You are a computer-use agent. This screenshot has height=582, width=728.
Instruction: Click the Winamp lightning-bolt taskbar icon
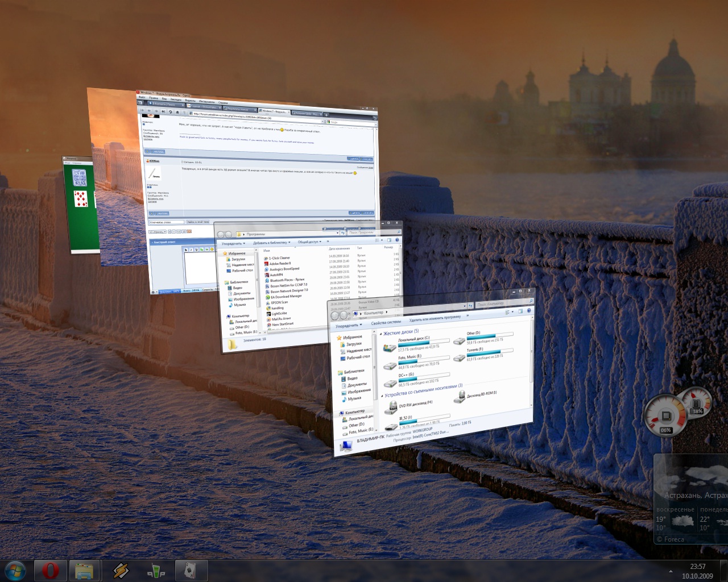[x=120, y=571]
